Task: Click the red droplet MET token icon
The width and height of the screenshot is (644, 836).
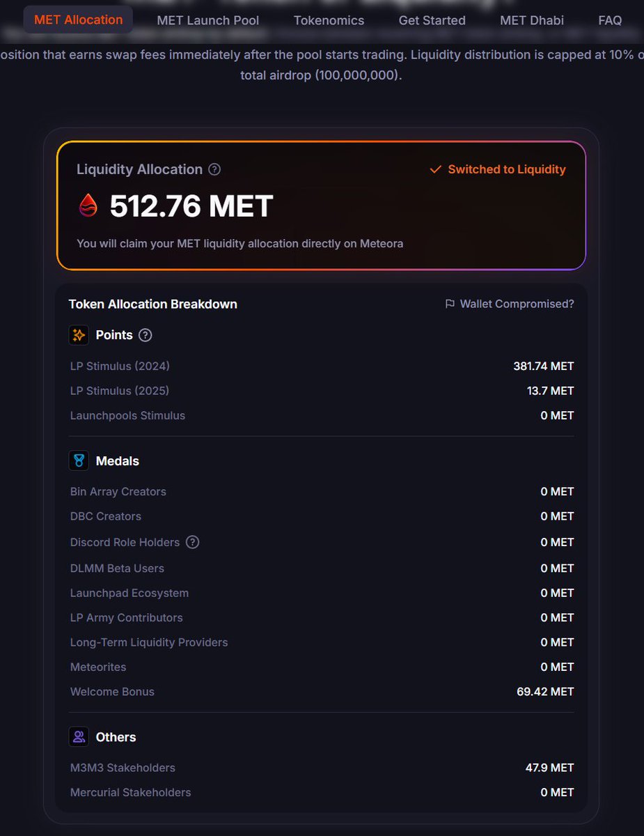Action: point(88,206)
